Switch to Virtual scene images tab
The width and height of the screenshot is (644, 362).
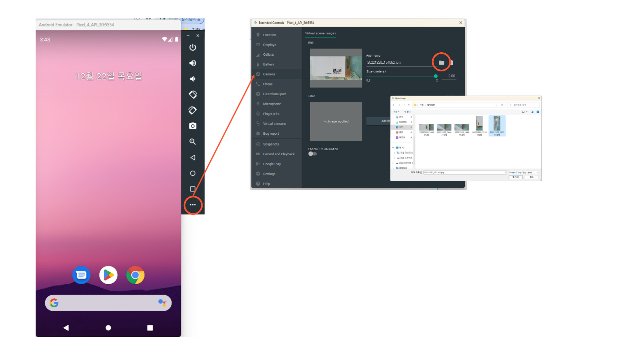(x=320, y=33)
